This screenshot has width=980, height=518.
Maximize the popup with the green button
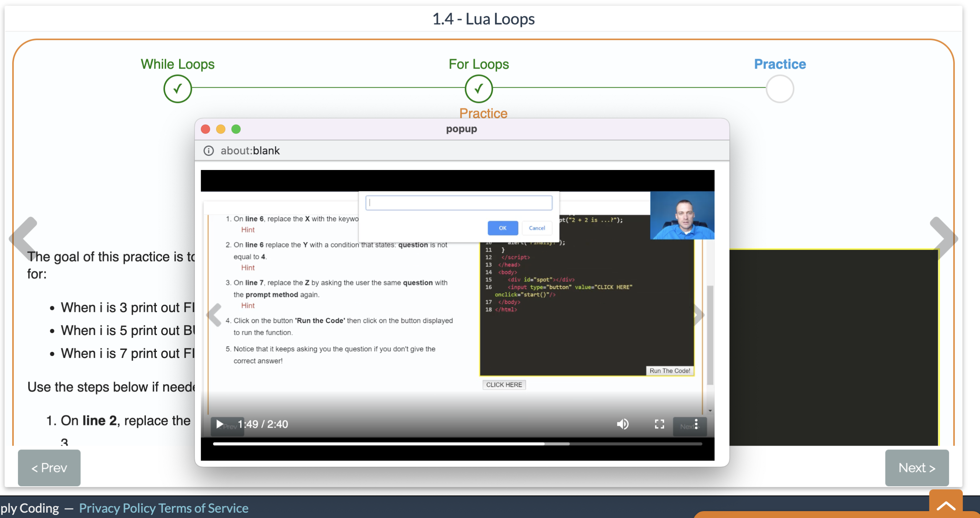click(236, 129)
